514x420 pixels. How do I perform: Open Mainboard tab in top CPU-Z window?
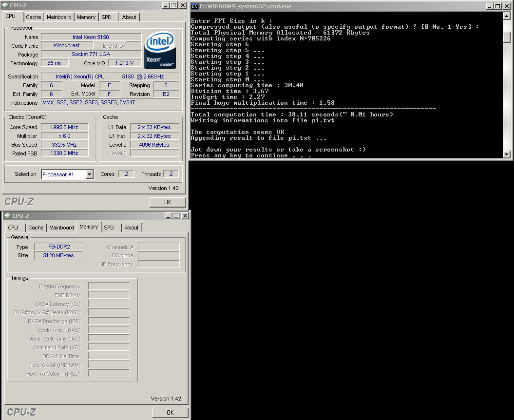tap(59, 17)
